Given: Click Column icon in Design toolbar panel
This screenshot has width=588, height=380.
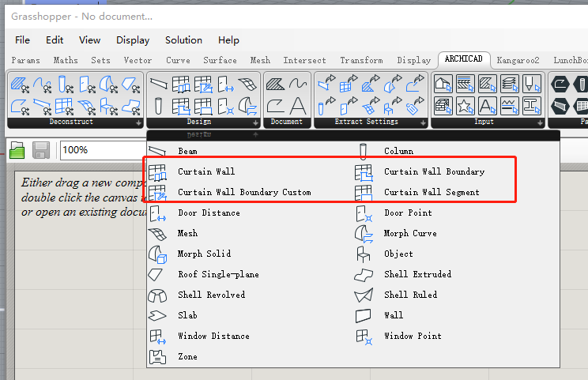Looking at the screenshot, I should click(x=159, y=107).
